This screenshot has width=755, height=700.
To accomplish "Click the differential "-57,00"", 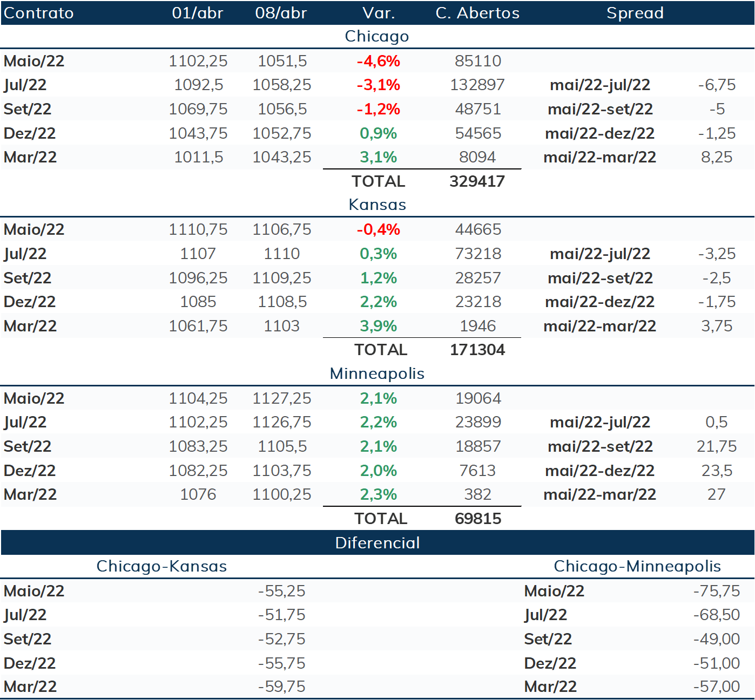I will (x=717, y=687).
